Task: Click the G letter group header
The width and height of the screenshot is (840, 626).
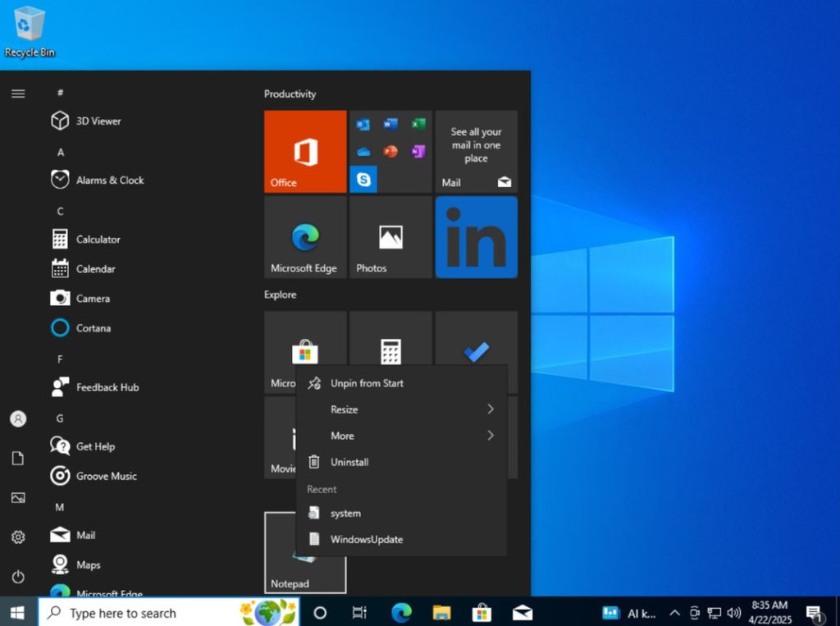Action: (60, 418)
